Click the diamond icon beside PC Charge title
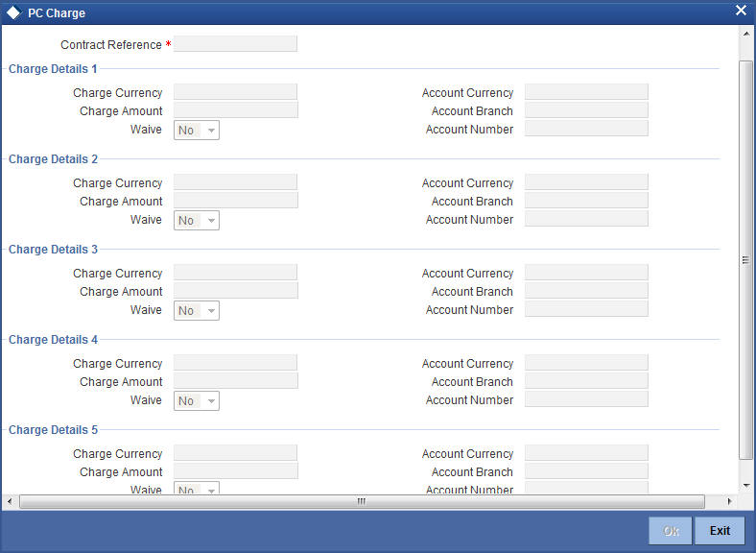The width and height of the screenshot is (756, 553). [14, 13]
